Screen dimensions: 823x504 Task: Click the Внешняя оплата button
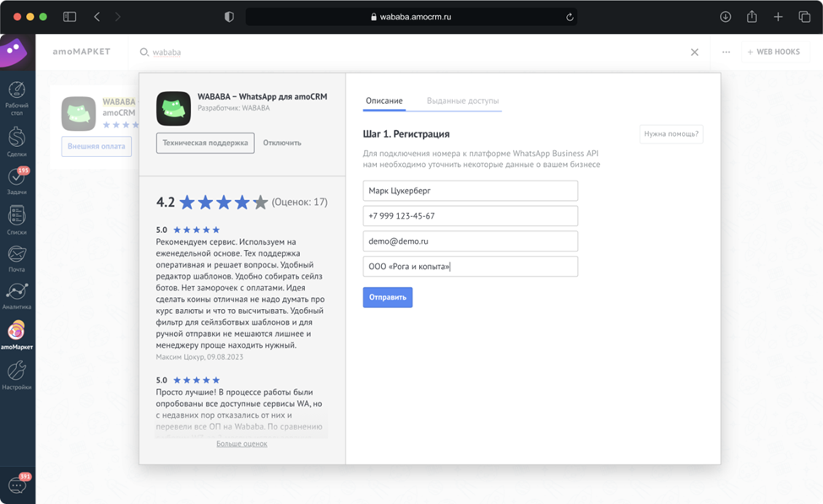click(x=96, y=146)
